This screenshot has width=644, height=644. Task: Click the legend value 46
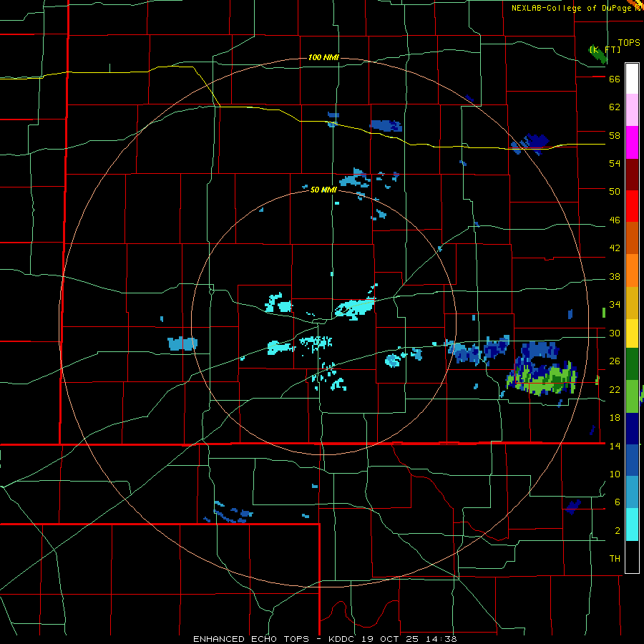(x=615, y=220)
